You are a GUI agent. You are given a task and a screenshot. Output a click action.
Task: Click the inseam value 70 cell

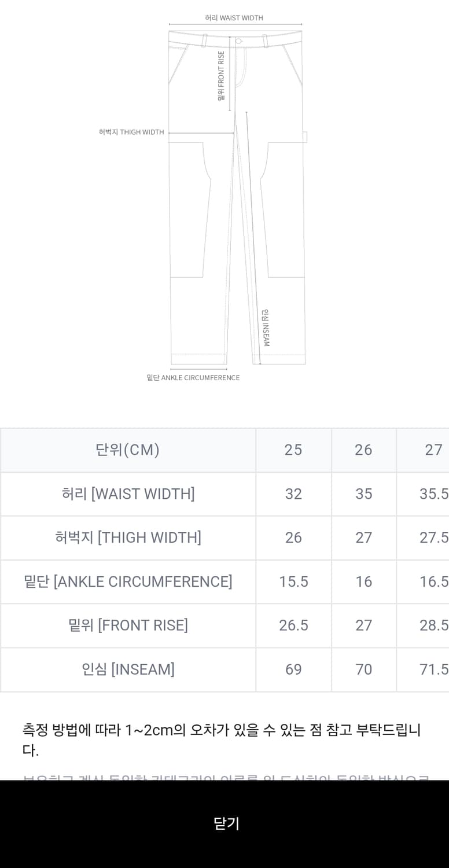[363, 669]
